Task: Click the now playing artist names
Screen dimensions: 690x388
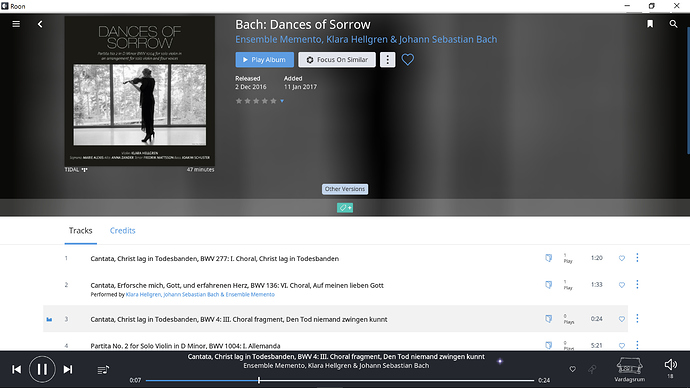Action: click(x=336, y=366)
